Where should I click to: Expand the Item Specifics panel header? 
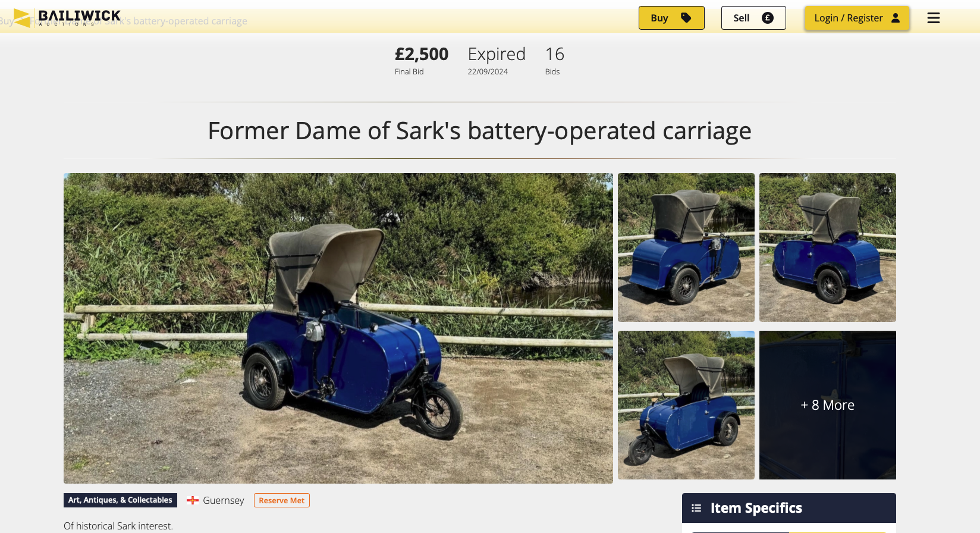(x=789, y=508)
